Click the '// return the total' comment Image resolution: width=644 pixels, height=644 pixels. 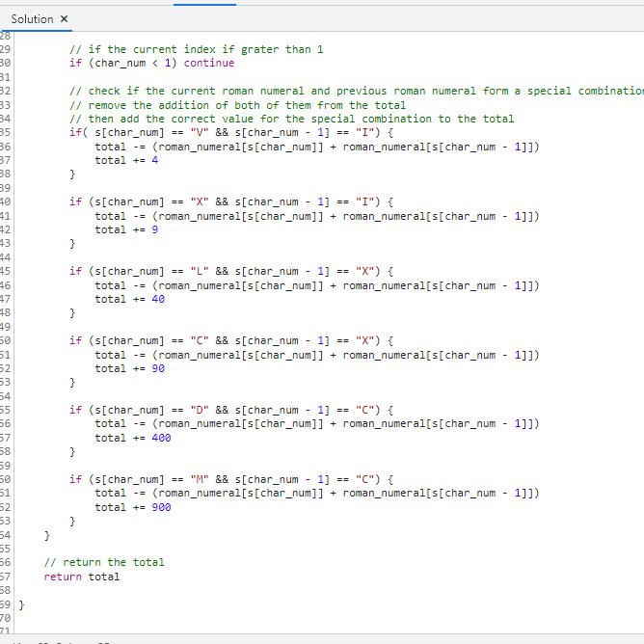point(104,562)
